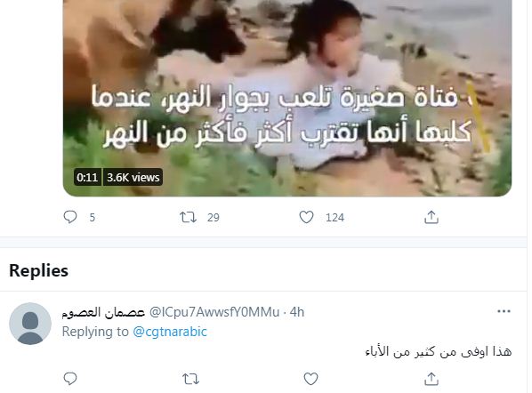This screenshot has height=393, width=532.
Task: Click the reply icon under main tweet
Action: tap(70, 217)
